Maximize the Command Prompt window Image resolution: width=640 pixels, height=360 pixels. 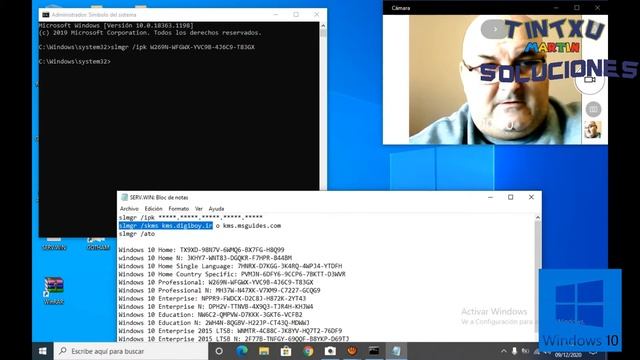point(296,14)
